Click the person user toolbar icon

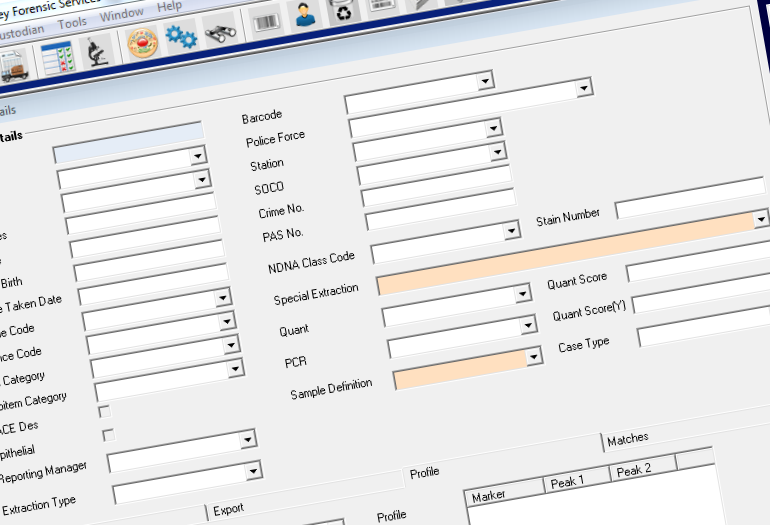point(303,15)
